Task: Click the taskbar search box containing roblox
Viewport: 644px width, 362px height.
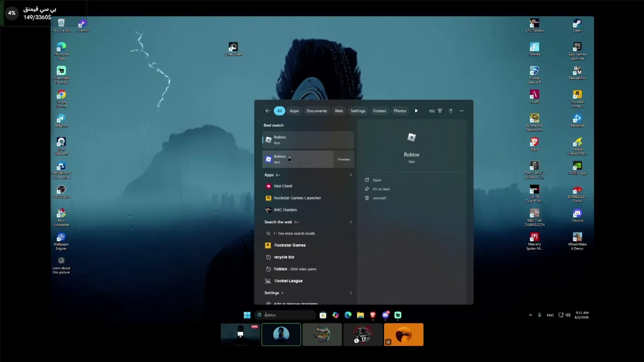Action: 285,315
